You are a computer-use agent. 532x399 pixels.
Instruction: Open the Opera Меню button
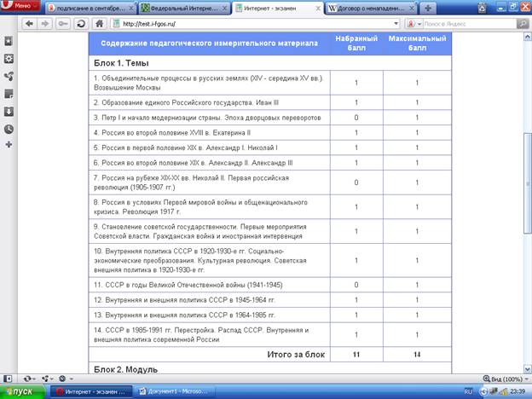pos(20,5)
